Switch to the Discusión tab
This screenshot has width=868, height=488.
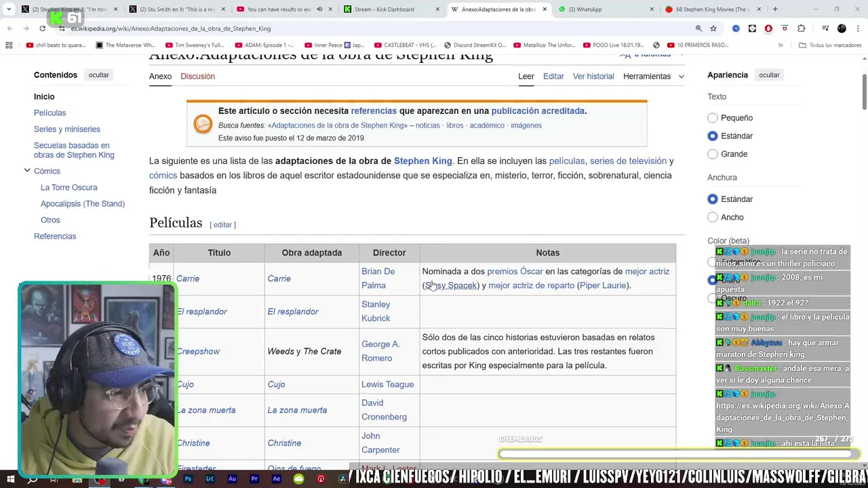click(x=197, y=77)
